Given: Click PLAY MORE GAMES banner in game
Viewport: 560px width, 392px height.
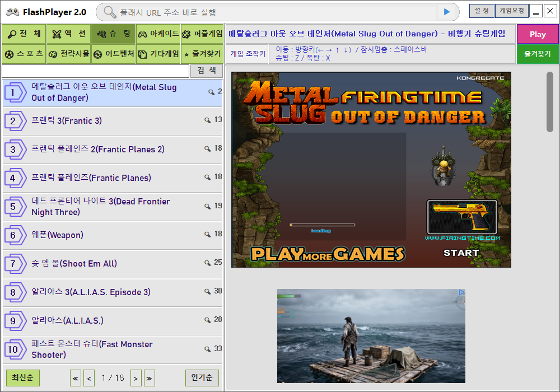Looking at the screenshot, I should [328, 254].
